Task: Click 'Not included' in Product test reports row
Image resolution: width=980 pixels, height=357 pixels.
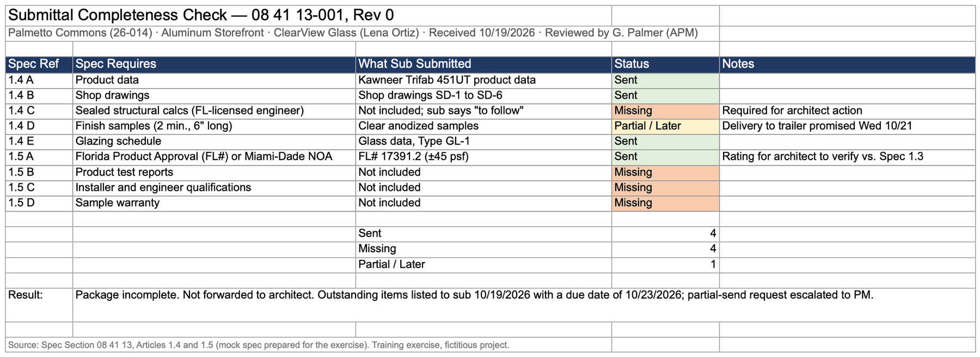Action: 483,172
